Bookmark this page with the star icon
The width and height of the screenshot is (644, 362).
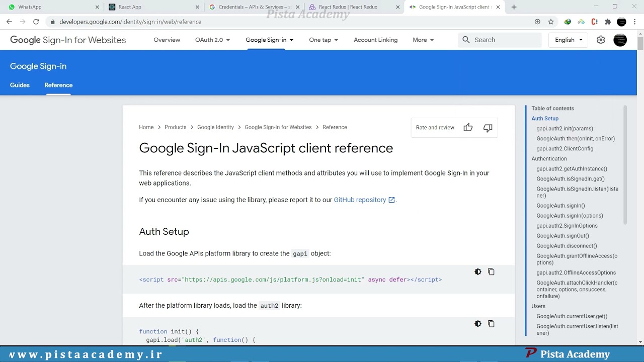(x=551, y=22)
